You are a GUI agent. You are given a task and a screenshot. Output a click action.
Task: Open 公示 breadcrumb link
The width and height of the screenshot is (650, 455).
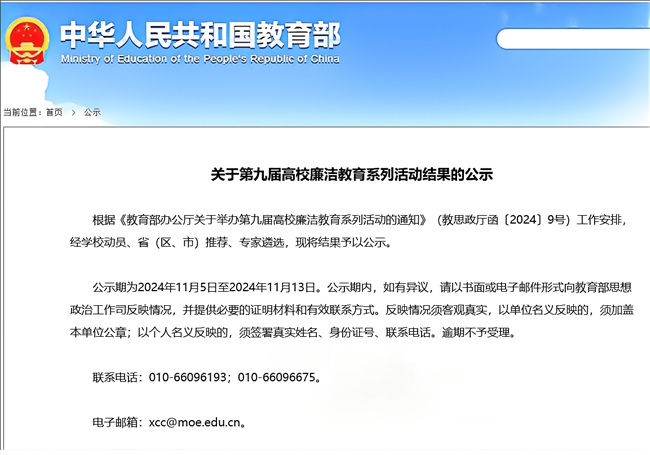coord(92,112)
